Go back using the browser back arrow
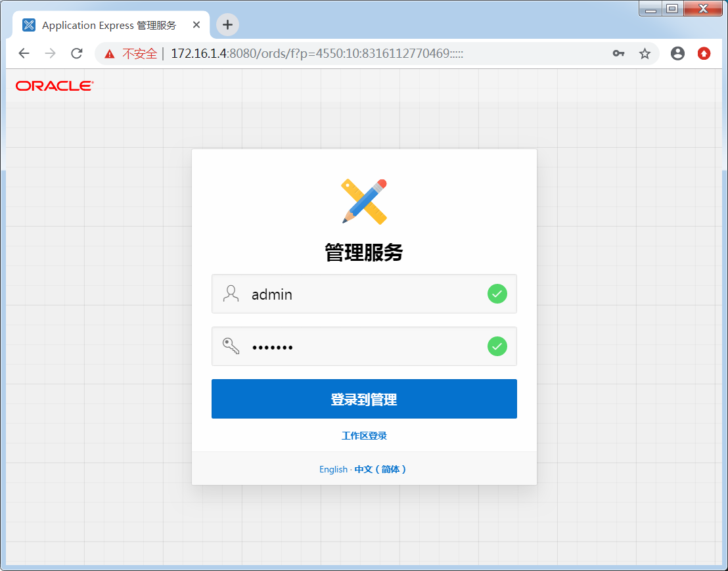Image resolution: width=728 pixels, height=571 pixels. pos(24,53)
